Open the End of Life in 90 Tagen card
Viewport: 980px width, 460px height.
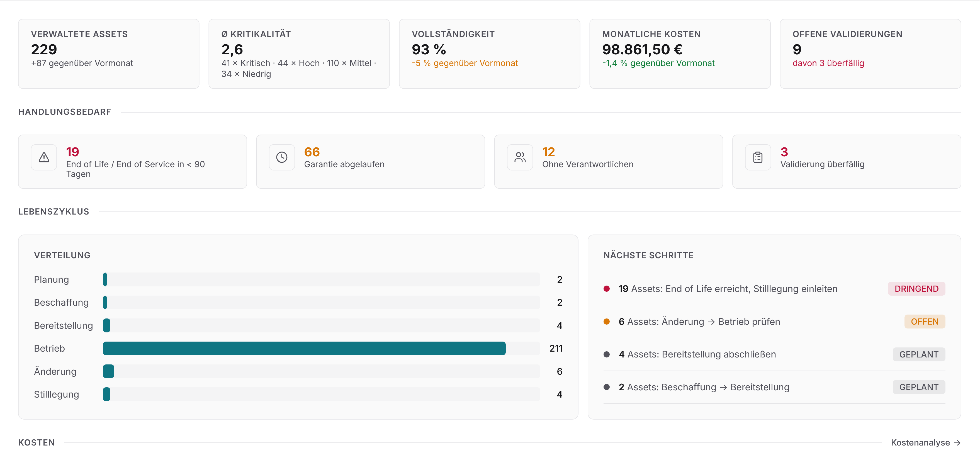[132, 162]
